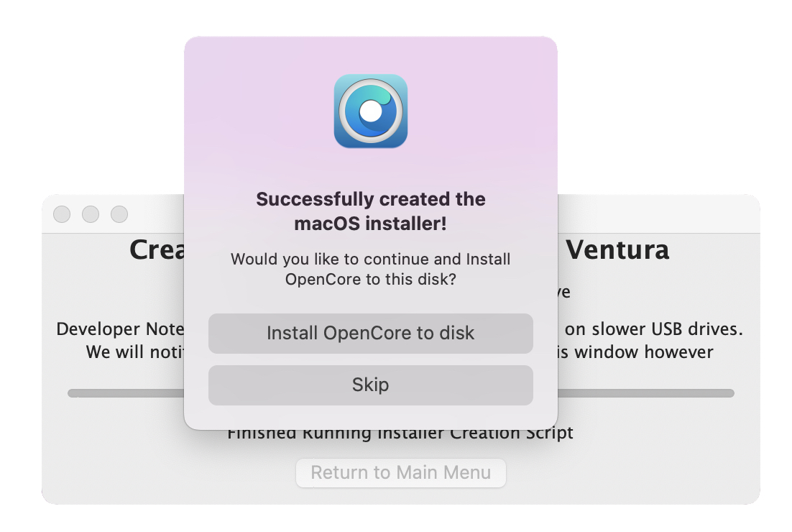
Task: Click the 'is window however' text line
Action: (x=635, y=352)
